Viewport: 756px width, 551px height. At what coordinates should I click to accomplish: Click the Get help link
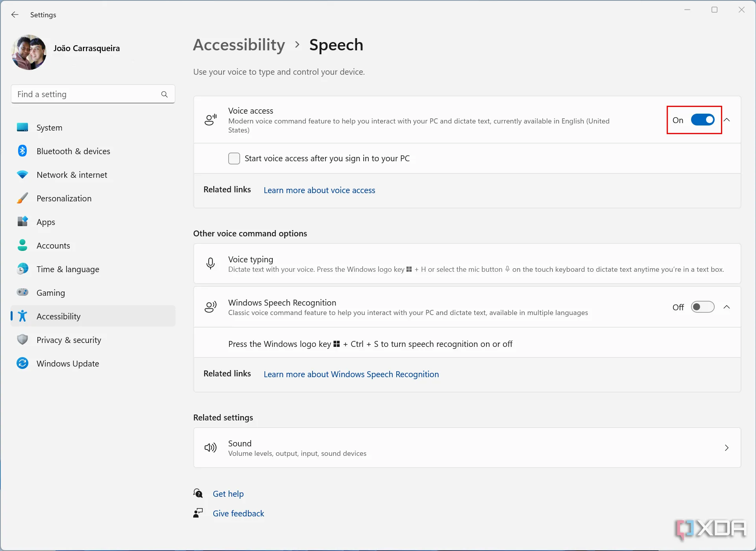click(x=228, y=494)
